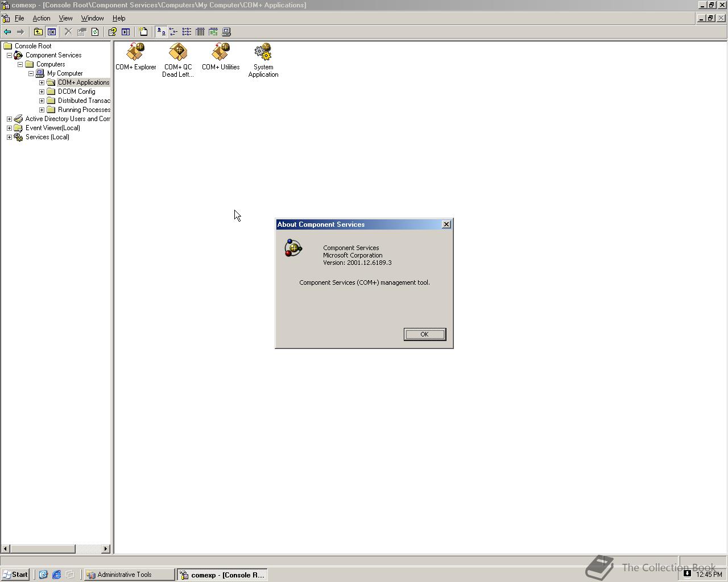Launch Internet Explorer from Quick Launch
Viewport: 728px width, 582px height.
(x=56, y=575)
